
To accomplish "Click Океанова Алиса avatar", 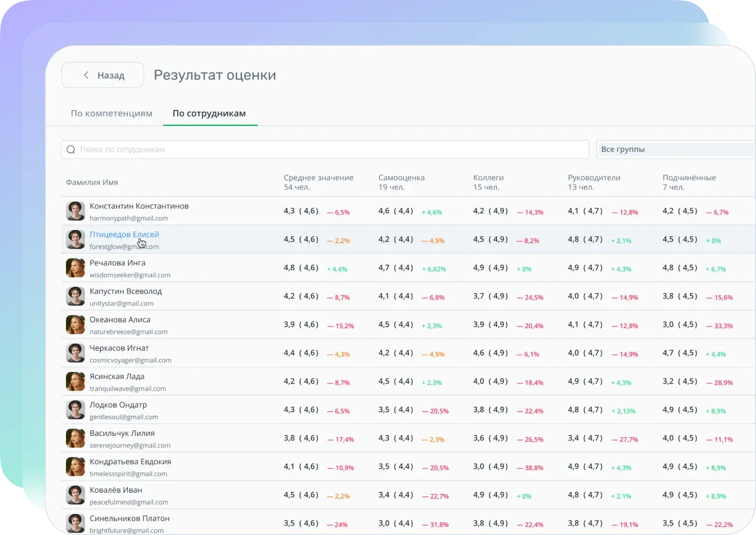I will pyautogui.click(x=76, y=325).
